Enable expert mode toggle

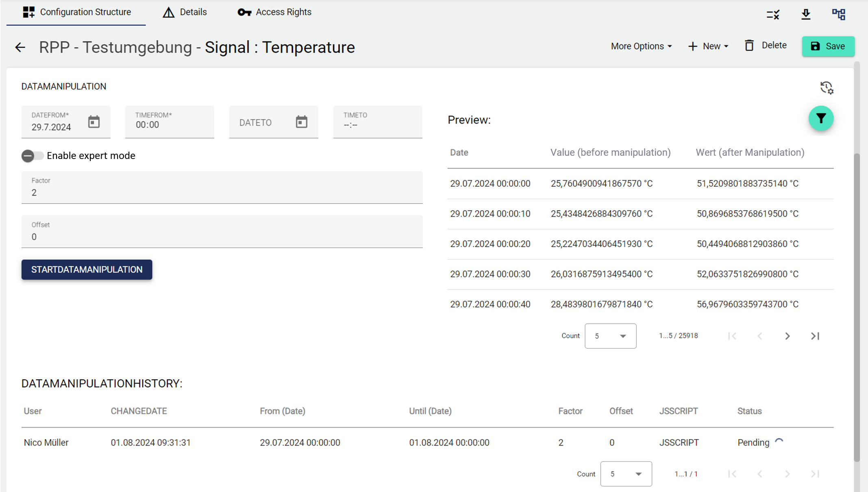pyautogui.click(x=33, y=156)
